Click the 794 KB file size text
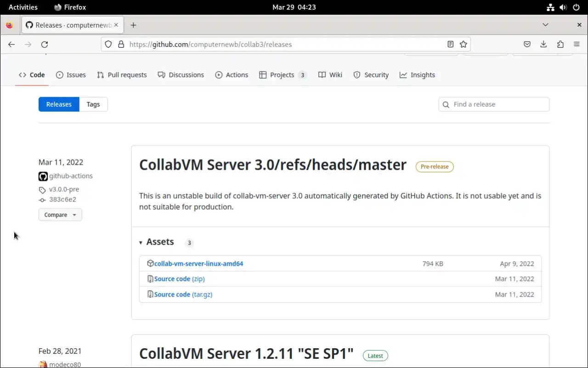This screenshot has height=368, width=588. [x=433, y=264]
